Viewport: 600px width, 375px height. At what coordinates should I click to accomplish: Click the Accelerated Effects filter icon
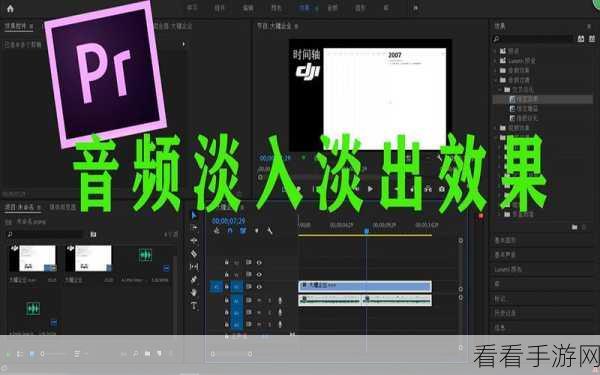click(580, 39)
